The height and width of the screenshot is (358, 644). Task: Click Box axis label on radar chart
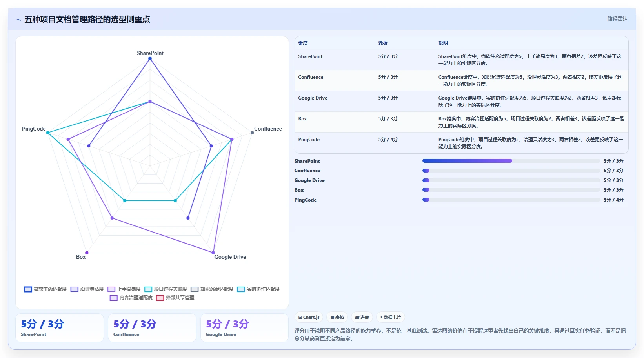(x=81, y=257)
